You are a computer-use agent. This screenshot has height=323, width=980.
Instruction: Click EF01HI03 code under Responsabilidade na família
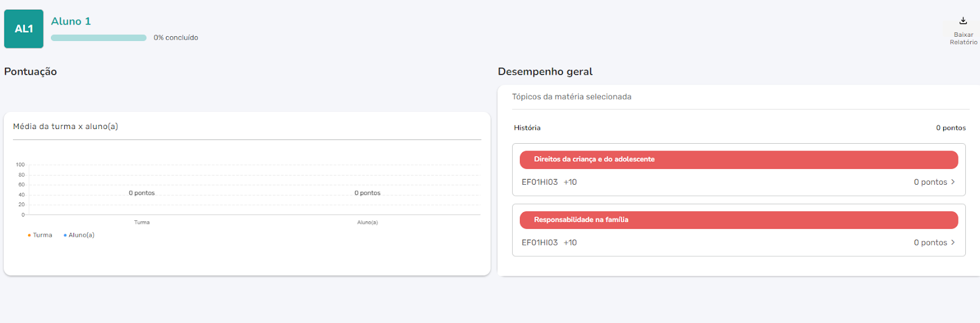540,243
